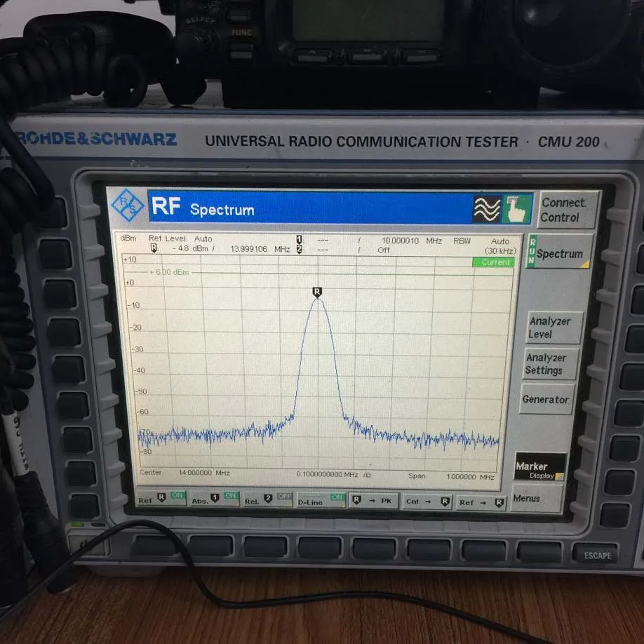Select the Marker Display softkey
The width and height of the screenshot is (644, 644).
[x=539, y=467]
